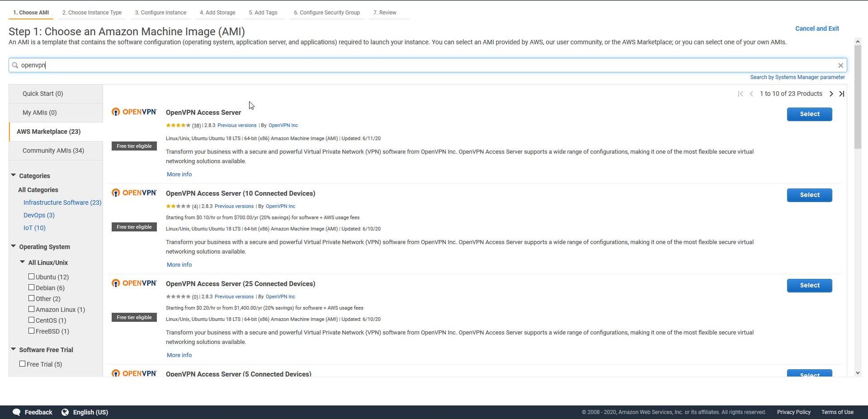Switch to the Add Storage step tab
868x419 pixels.
click(217, 13)
